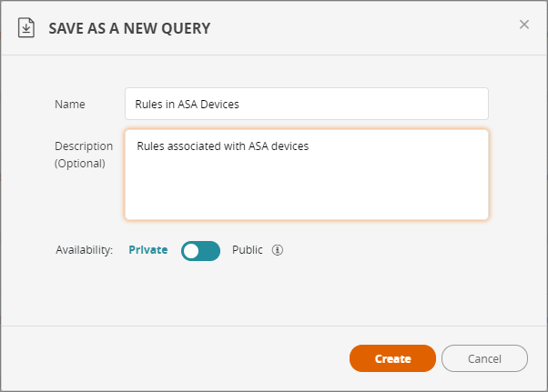The image size is (548, 392).
Task: Click the text 'Rules in ASA Devices'
Action: pyautogui.click(x=187, y=104)
